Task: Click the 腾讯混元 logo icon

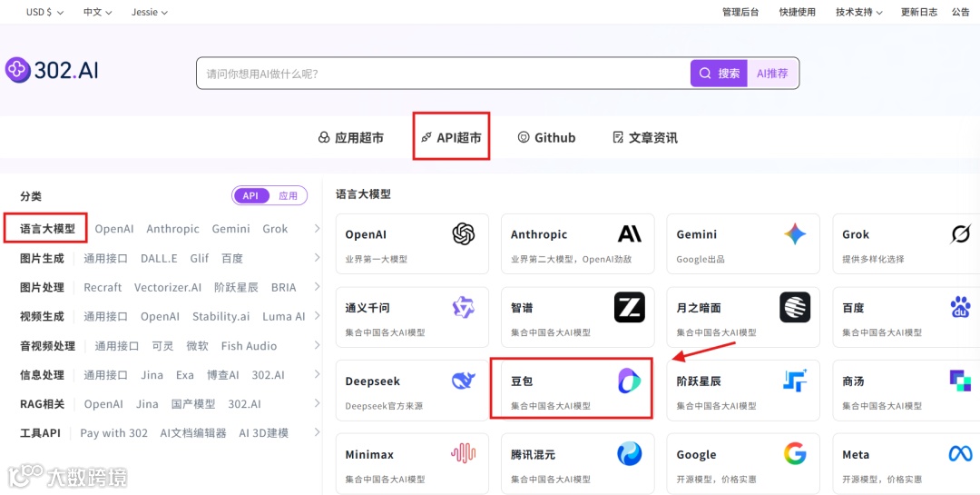Action: click(630, 454)
